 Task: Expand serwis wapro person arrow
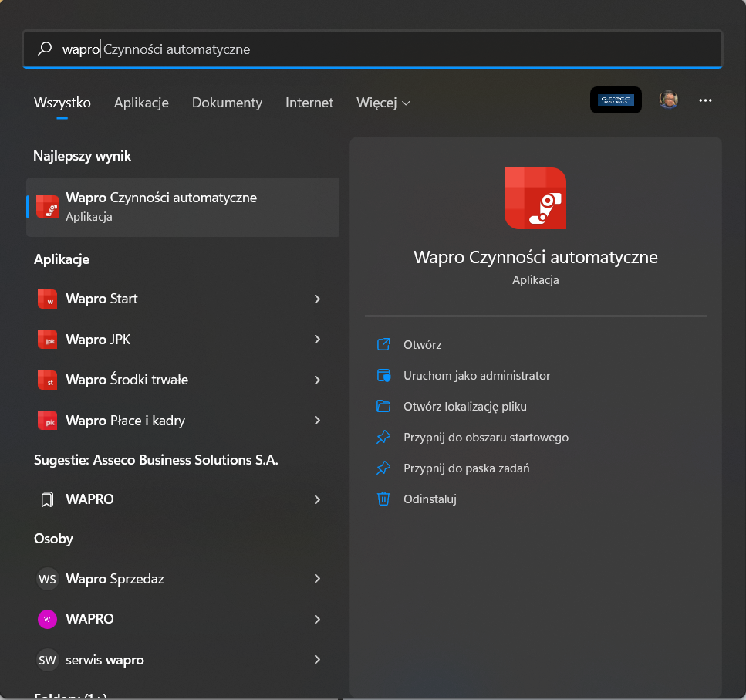click(317, 660)
